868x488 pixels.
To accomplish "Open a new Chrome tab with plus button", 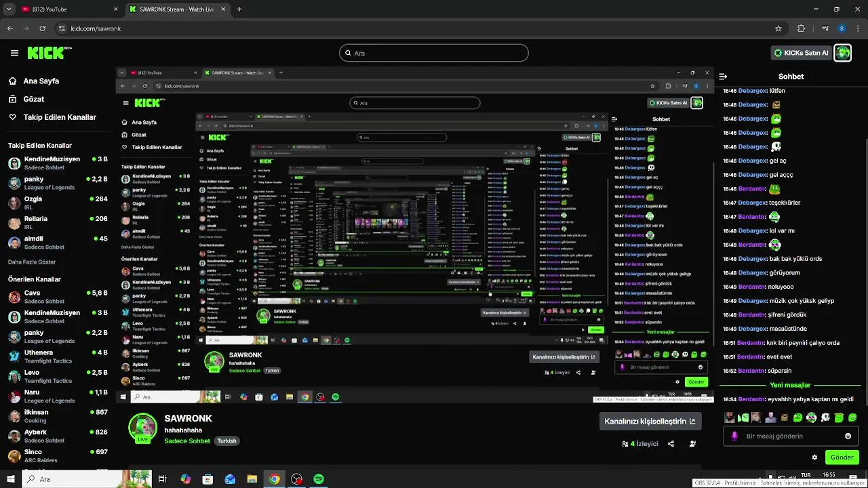I will coord(239,9).
